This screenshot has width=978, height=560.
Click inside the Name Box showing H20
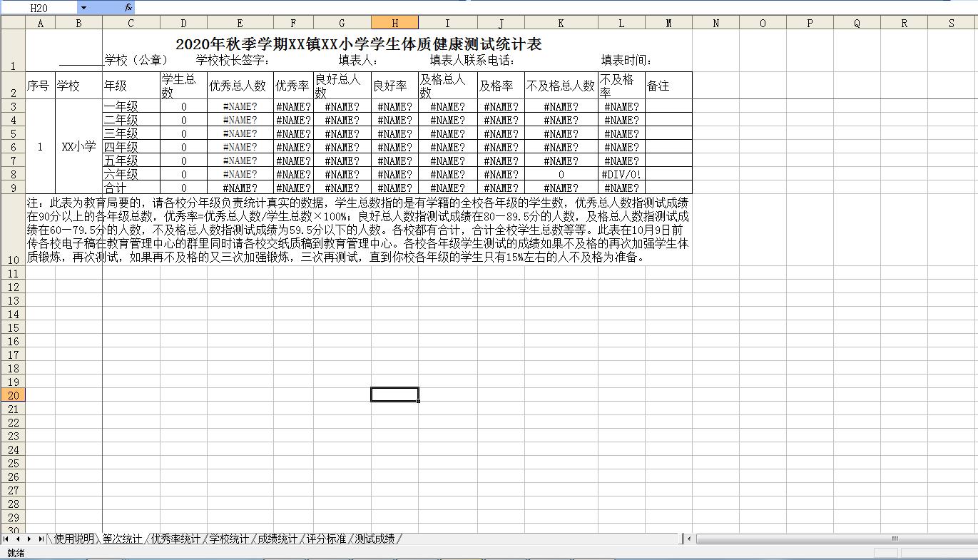[x=39, y=8]
